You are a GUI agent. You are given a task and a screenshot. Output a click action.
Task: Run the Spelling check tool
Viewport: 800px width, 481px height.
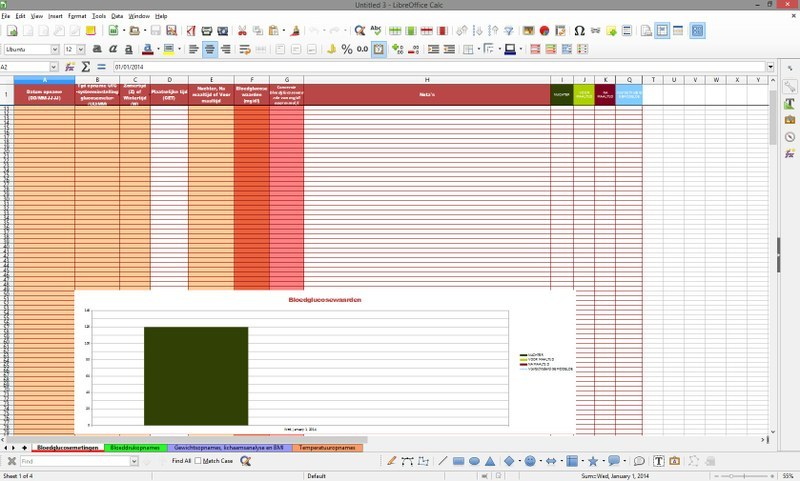(376, 31)
